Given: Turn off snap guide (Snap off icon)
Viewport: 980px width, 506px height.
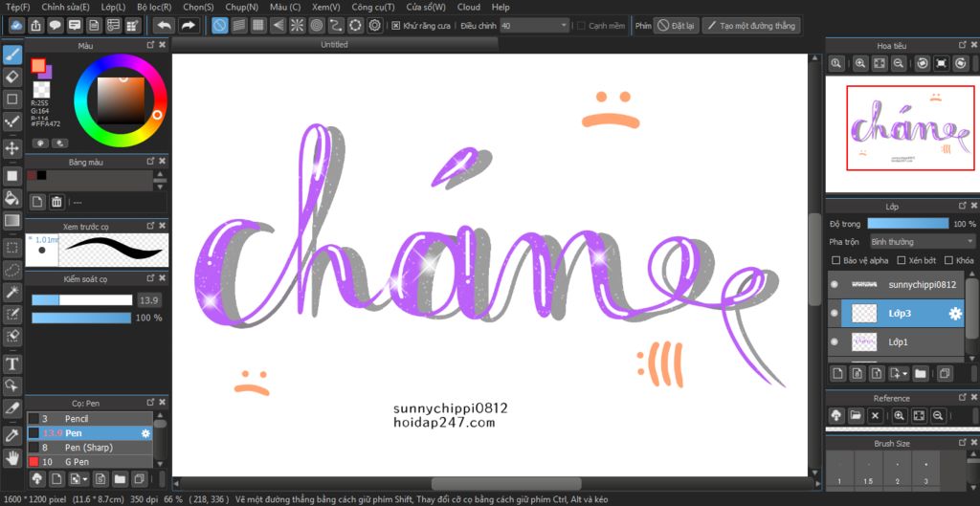Looking at the screenshot, I should (219, 26).
